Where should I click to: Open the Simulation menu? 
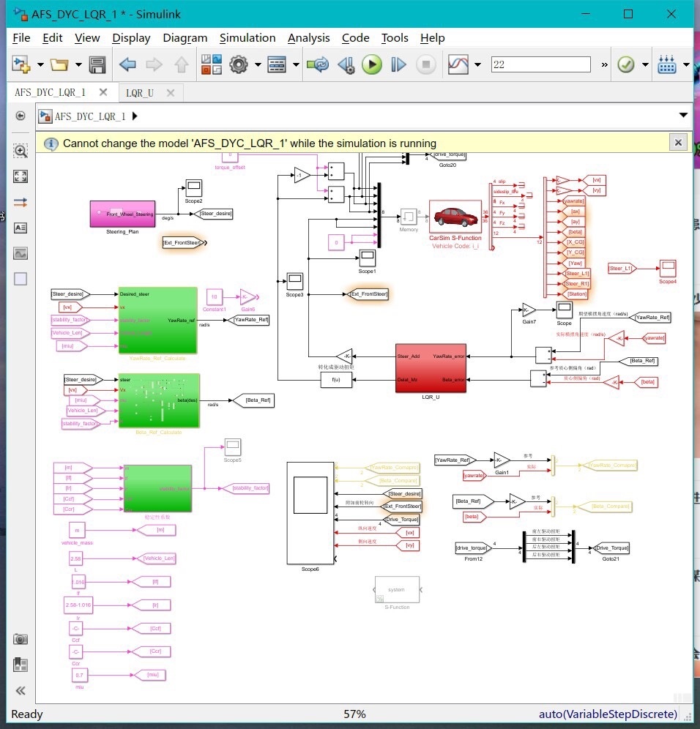pyautogui.click(x=247, y=37)
